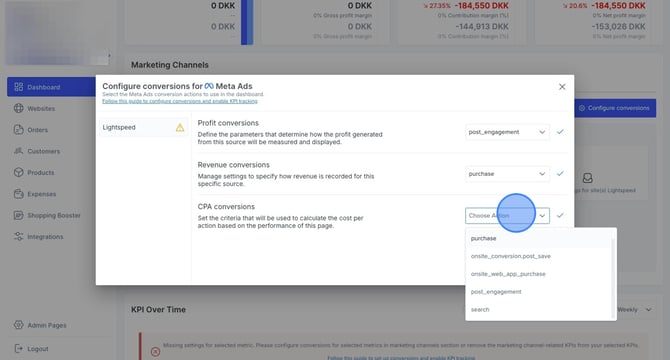
Task: Choose post_engagement from the dropdown list
Action: pyautogui.click(x=539, y=292)
